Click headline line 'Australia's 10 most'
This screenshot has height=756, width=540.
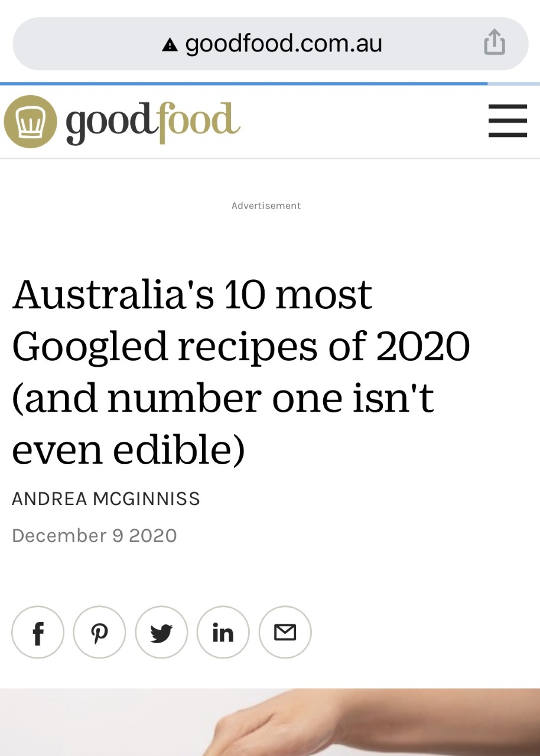pyautogui.click(x=192, y=295)
